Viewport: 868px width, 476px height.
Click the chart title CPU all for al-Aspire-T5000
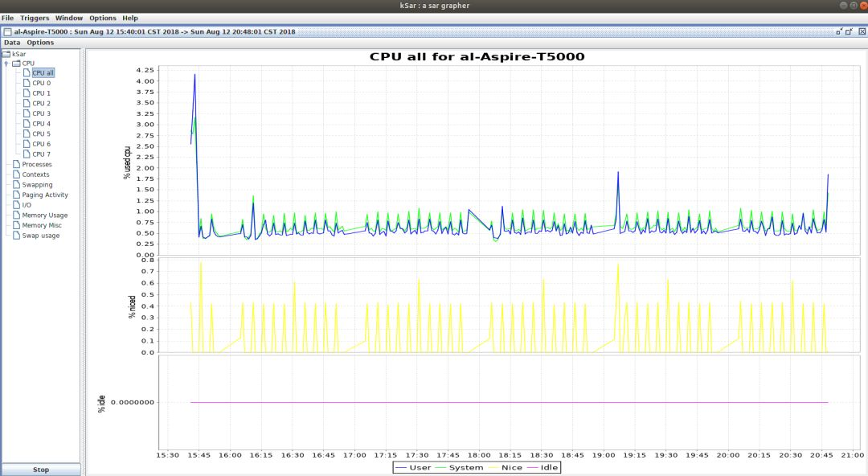(477, 56)
